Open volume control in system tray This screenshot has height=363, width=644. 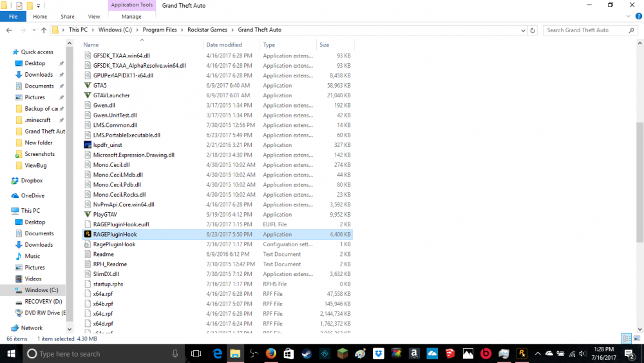click(582, 353)
